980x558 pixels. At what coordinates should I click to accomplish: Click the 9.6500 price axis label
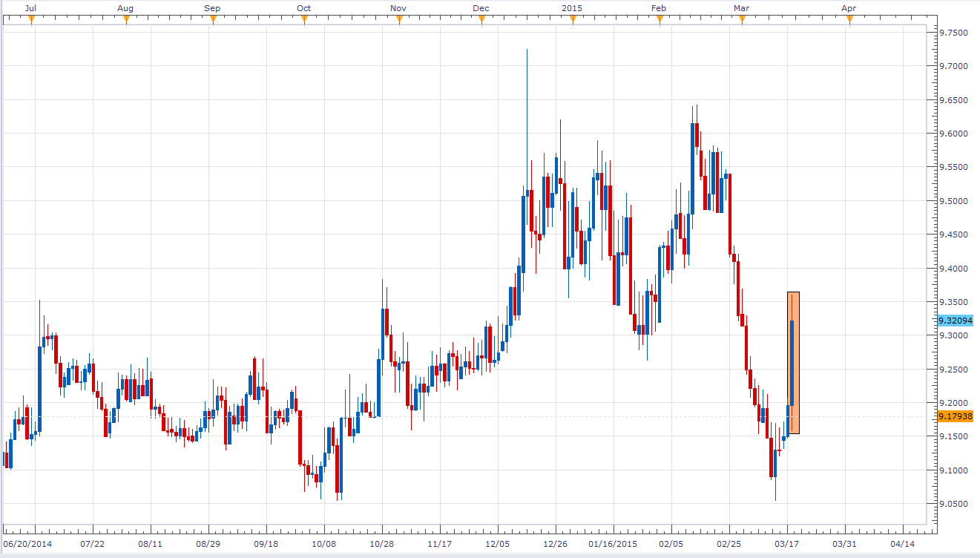953,100
